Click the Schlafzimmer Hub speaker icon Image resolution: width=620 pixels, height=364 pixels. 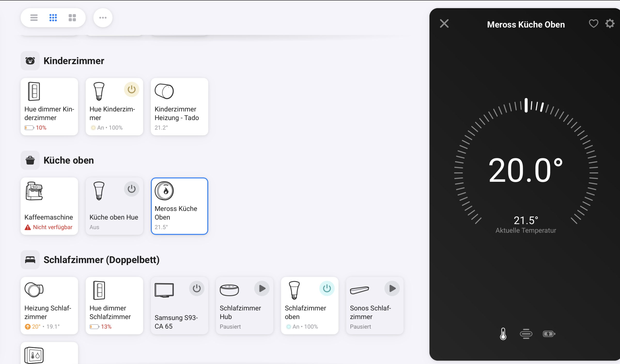(x=229, y=290)
